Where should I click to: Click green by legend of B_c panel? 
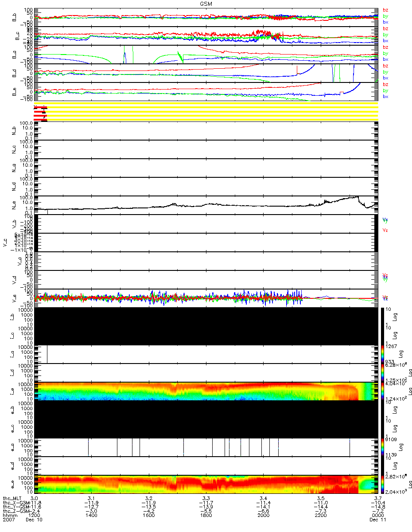point(385,35)
